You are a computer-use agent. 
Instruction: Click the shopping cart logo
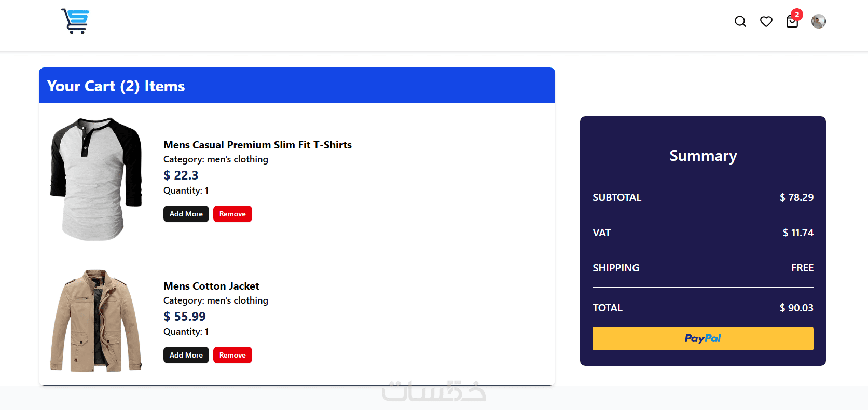point(75,21)
